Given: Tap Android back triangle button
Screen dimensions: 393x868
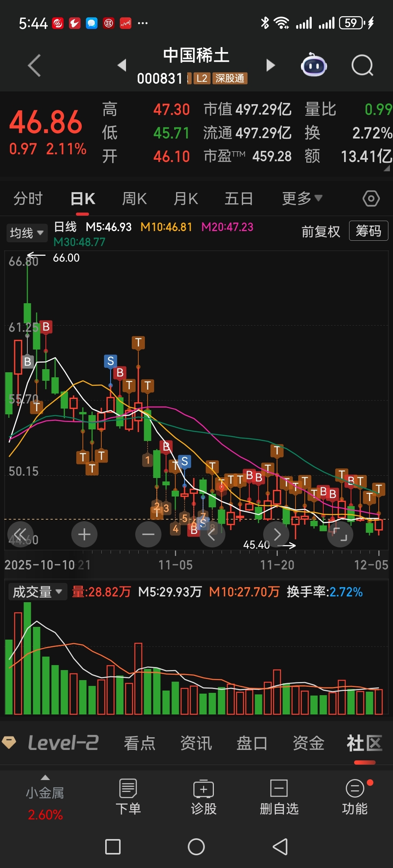Looking at the screenshot, I should pyautogui.click(x=280, y=847).
